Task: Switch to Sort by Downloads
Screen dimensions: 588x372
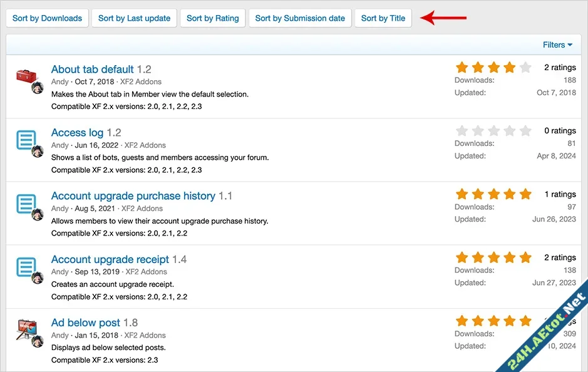Action: point(47,18)
